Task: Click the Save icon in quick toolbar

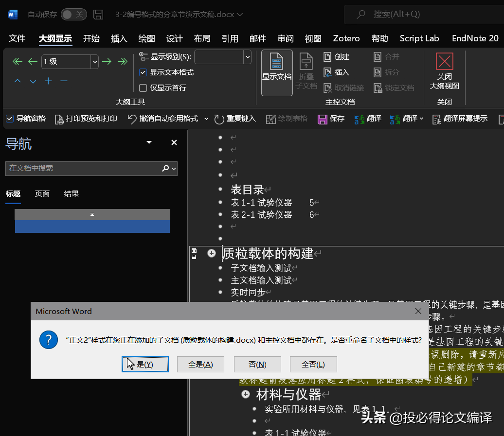Action: click(x=322, y=119)
